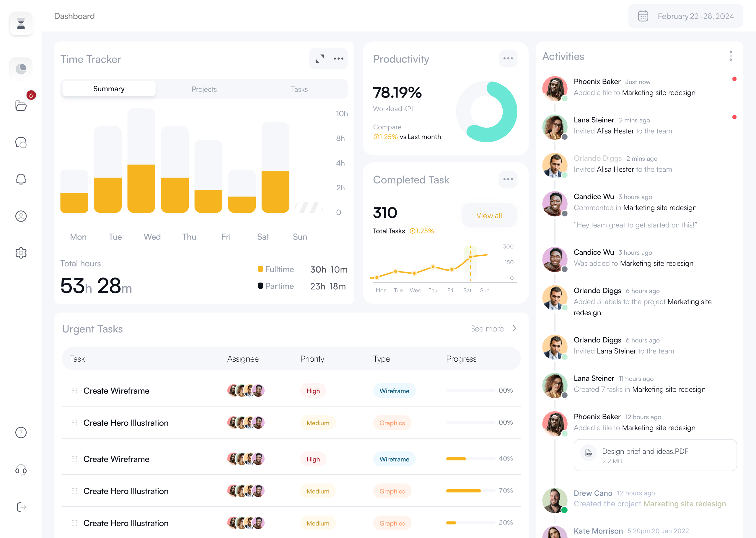This screenshot has width=756, height=538.
Task: Click the Productivity donut chart
Action: pos(486,112)
